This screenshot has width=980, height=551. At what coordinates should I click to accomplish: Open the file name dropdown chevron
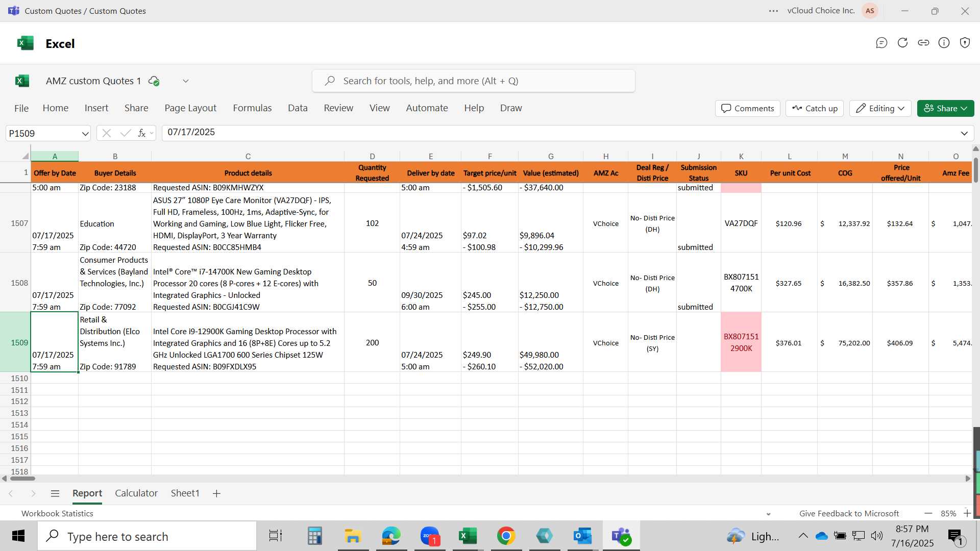186,81
